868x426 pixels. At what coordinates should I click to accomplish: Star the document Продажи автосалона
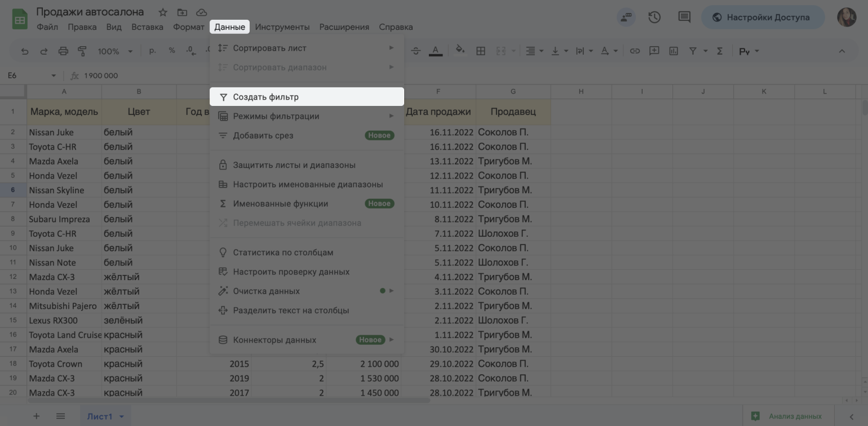click(163, 12)
